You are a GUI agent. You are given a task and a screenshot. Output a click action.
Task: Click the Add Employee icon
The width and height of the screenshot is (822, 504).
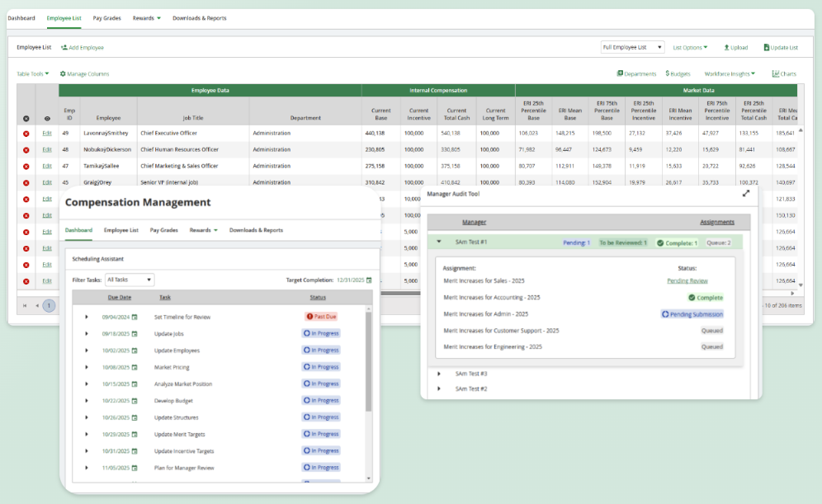(64, 48)
